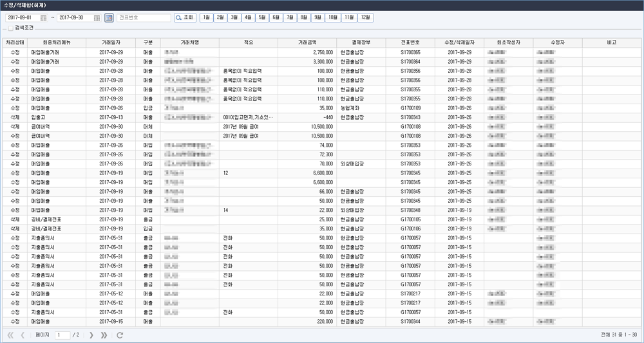The height and width of the screenshot is (343, 644).
Task: Click amount 3,300,000 cell
Action: pyautogui.click(x=307, y=62)
